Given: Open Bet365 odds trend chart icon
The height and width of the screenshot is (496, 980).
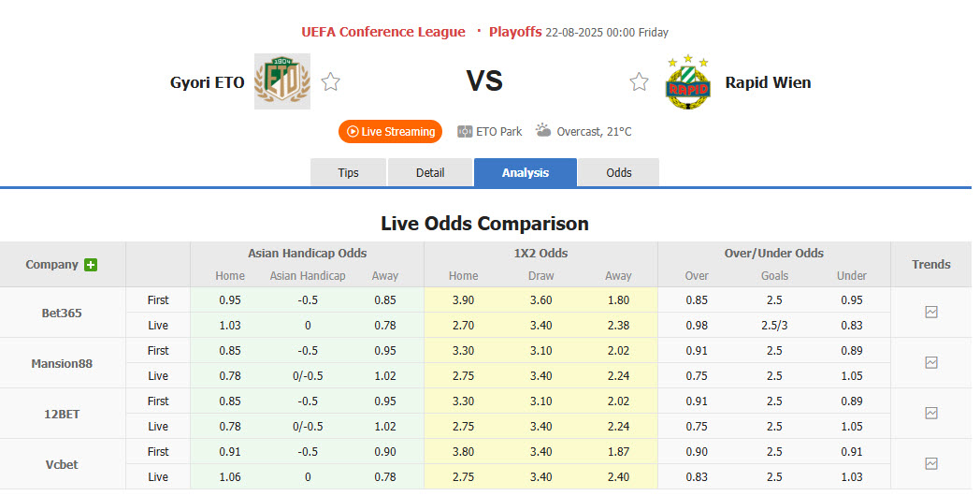Looking at the screenshot, I should click(930, 313).
